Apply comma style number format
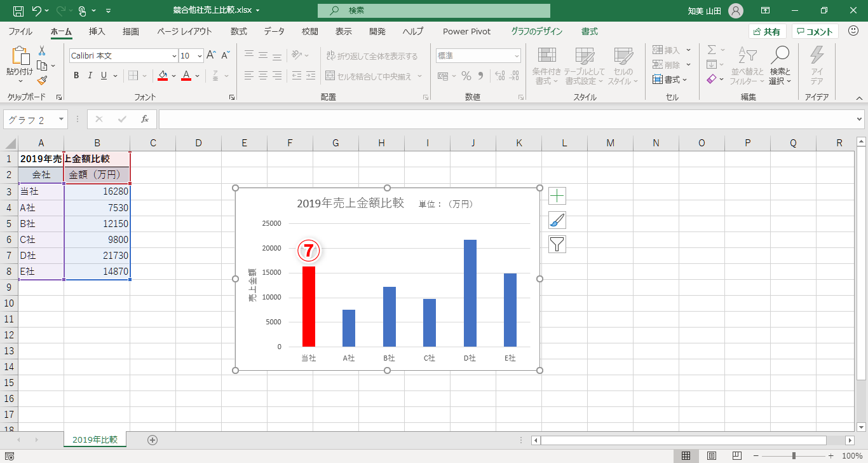Viewport: 868px width, 463px height. point(482,76)
